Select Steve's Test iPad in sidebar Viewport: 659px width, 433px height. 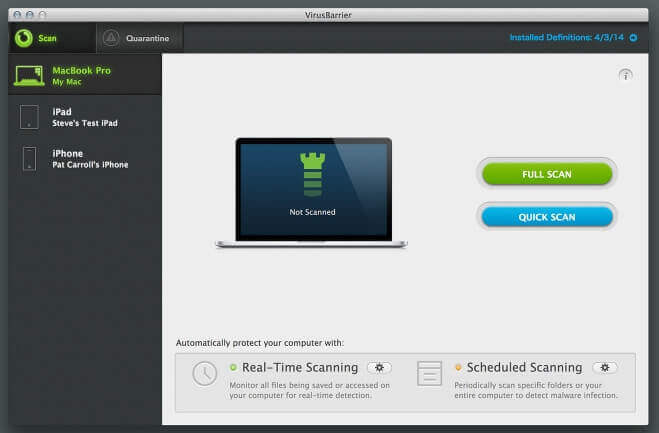[85, 117]
